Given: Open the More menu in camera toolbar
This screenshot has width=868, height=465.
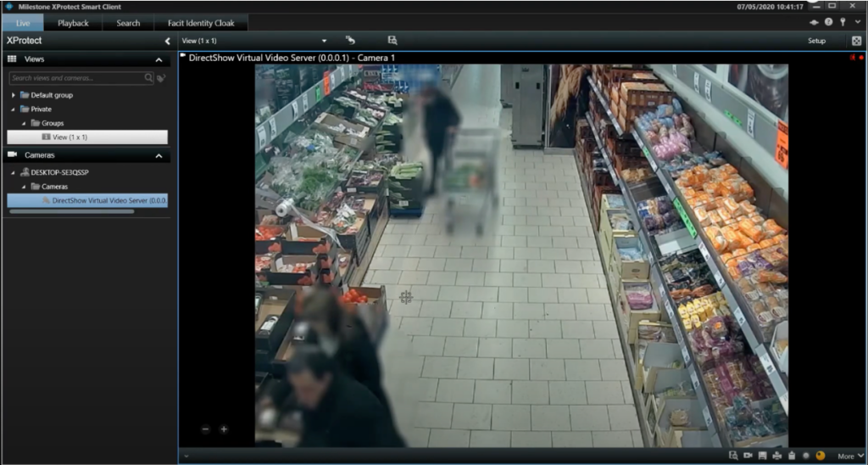Looking at the screenshot, I should pyautogui.click(x=849, y=457).
